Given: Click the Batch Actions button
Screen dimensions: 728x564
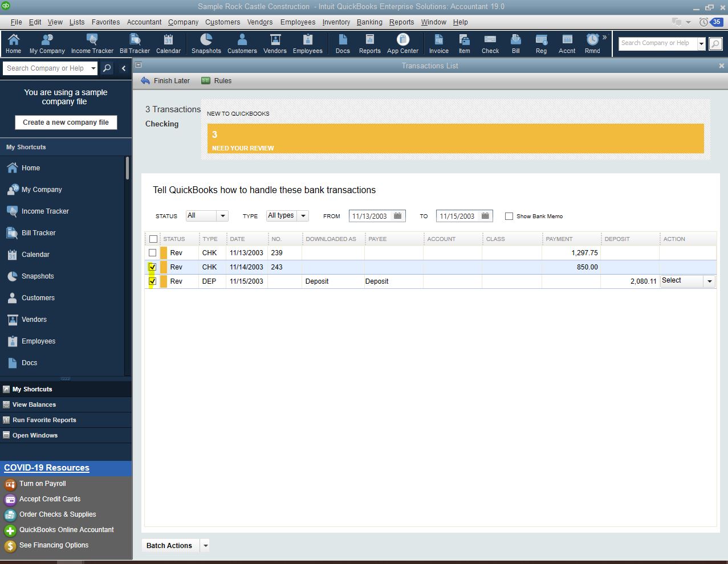Looking at the screenshot, I should [x=169, y=546].
